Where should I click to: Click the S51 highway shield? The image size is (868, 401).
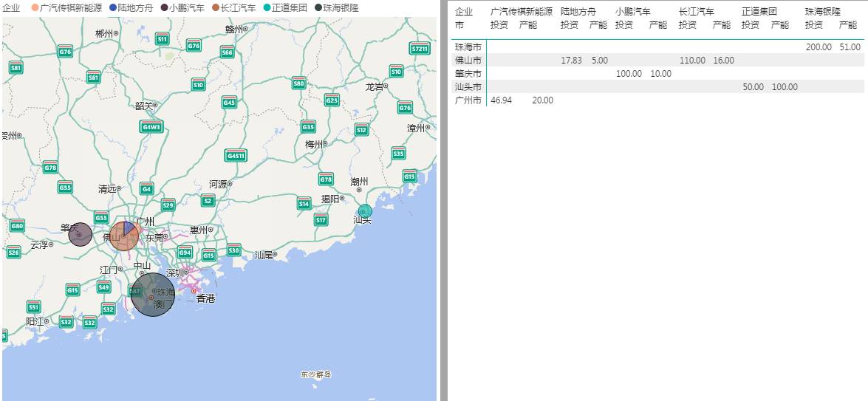pos(34,307)
